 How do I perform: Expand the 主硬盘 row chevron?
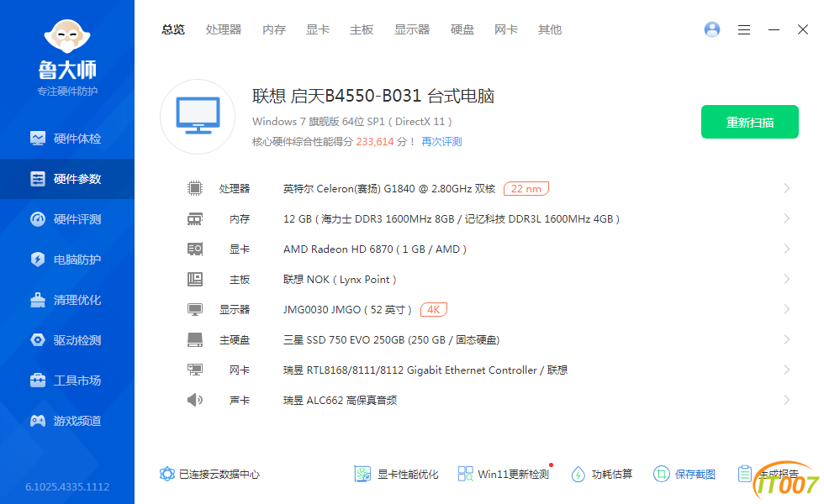point(786,340)
